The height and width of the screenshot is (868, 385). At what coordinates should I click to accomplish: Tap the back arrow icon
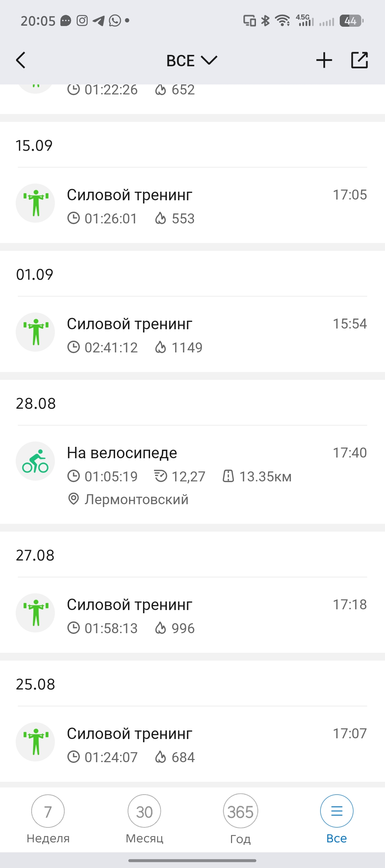point(21,60)
